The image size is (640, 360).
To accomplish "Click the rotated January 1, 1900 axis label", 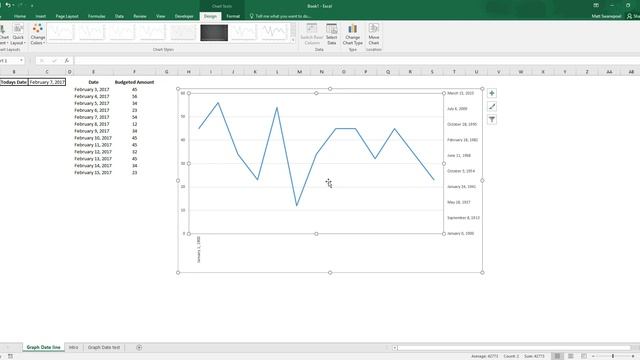I will [198, 249].
